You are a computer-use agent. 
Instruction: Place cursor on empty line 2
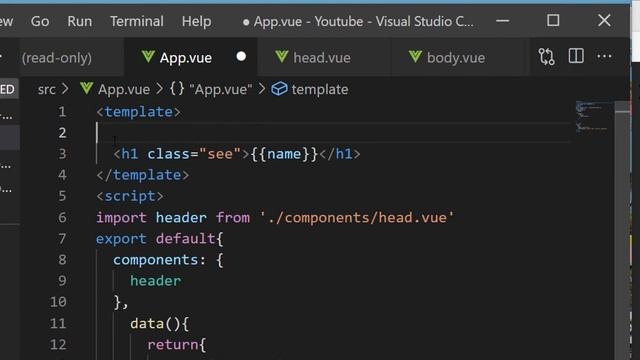tap(333, 132)
